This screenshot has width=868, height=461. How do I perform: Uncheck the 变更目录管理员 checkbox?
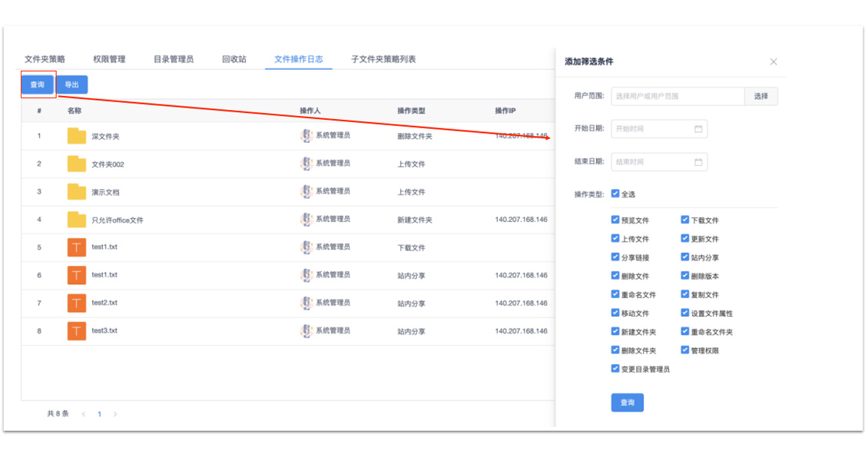coord(615,369)
